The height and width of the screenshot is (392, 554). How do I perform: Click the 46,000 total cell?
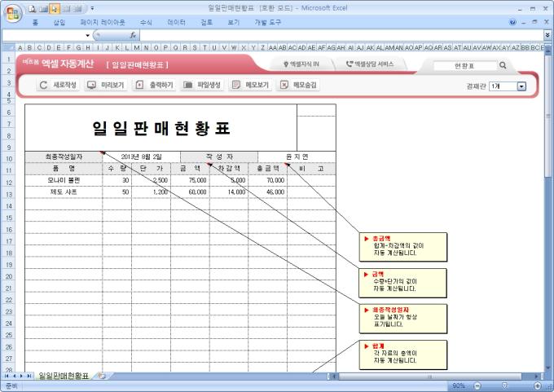268,192
